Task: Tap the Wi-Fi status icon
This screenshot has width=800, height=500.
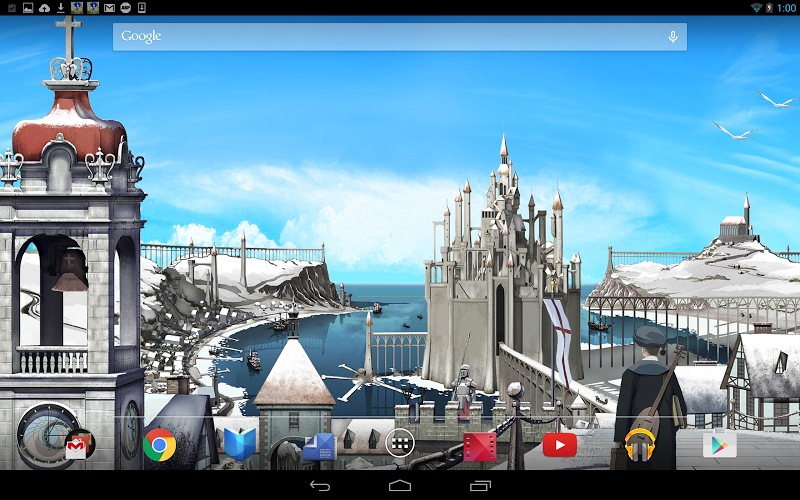Action: pos(756,8)
